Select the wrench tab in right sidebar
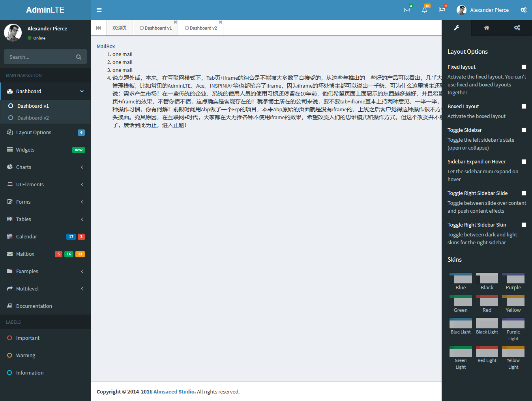Viewport: 532px width, 401px height. 456,28
